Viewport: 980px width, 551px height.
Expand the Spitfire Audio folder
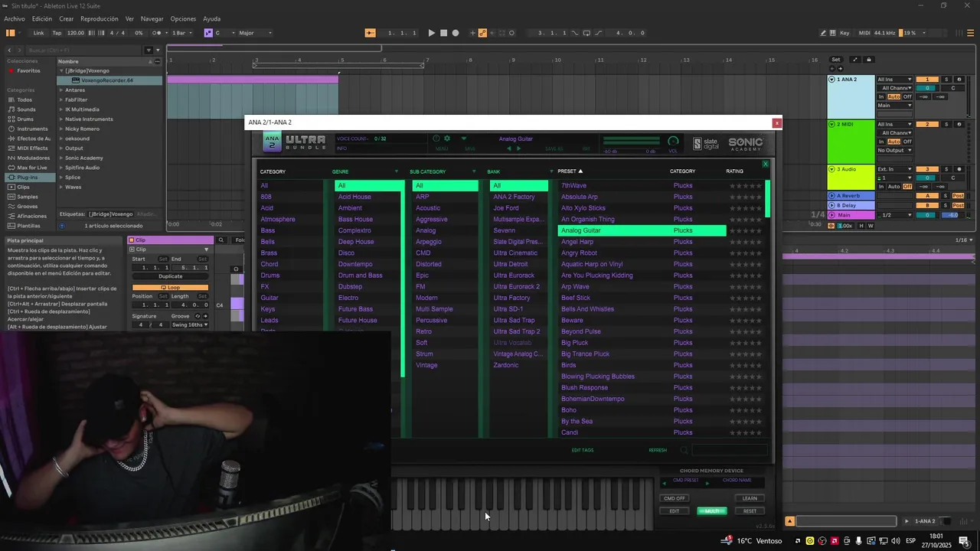click(x=61, y=168)
